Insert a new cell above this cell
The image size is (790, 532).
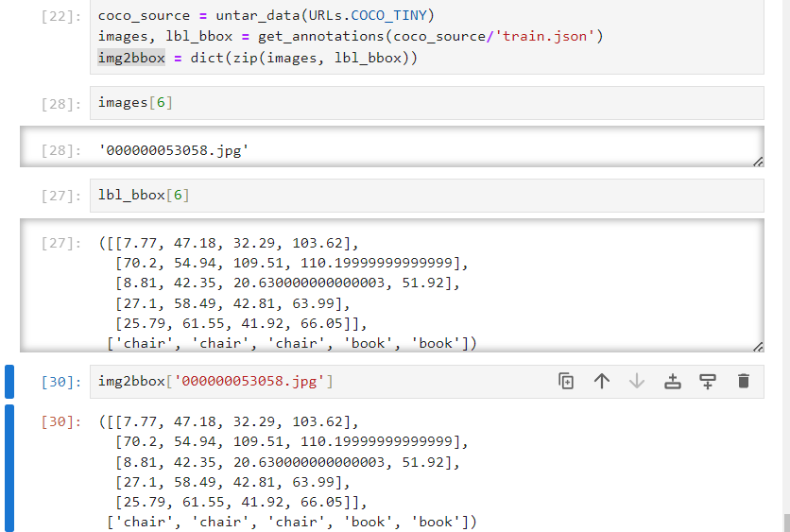[x=672, y=381]
